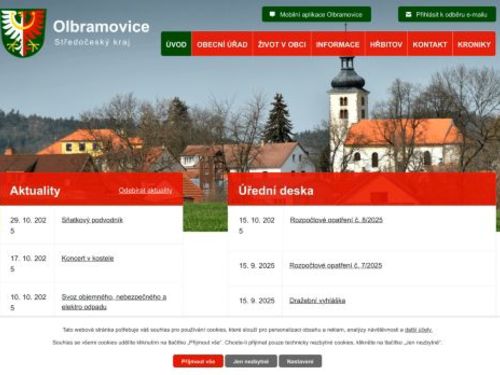Click the date 10. 10. 2025
Image resolution: width=500 pixels, height=375 pixels.
[x=28, y=302]
